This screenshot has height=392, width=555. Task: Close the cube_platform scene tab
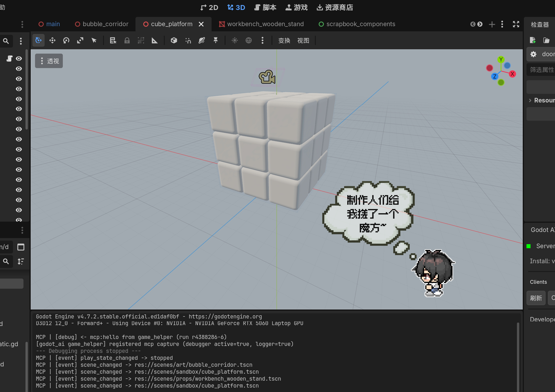point(201,24)
